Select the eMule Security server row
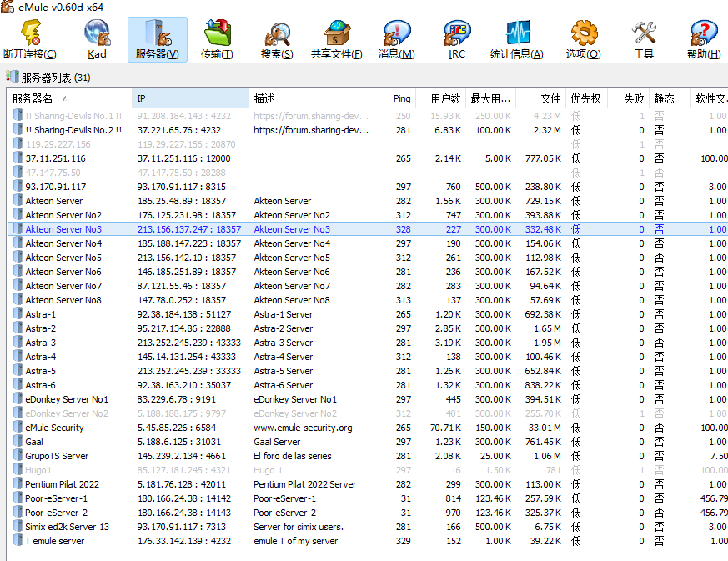The width and height of the screenshot is (728, 561). click(x=54, y=428)
